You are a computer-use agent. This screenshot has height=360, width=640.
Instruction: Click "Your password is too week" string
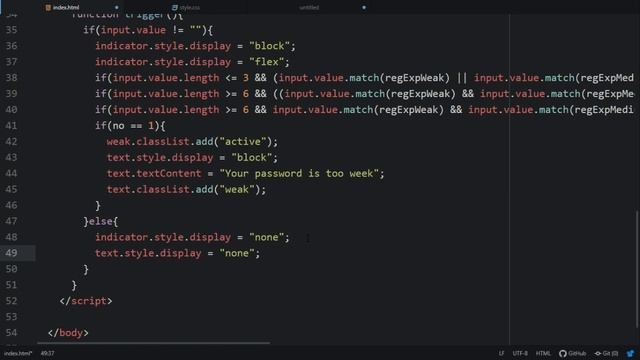click(x=299, y=173)
